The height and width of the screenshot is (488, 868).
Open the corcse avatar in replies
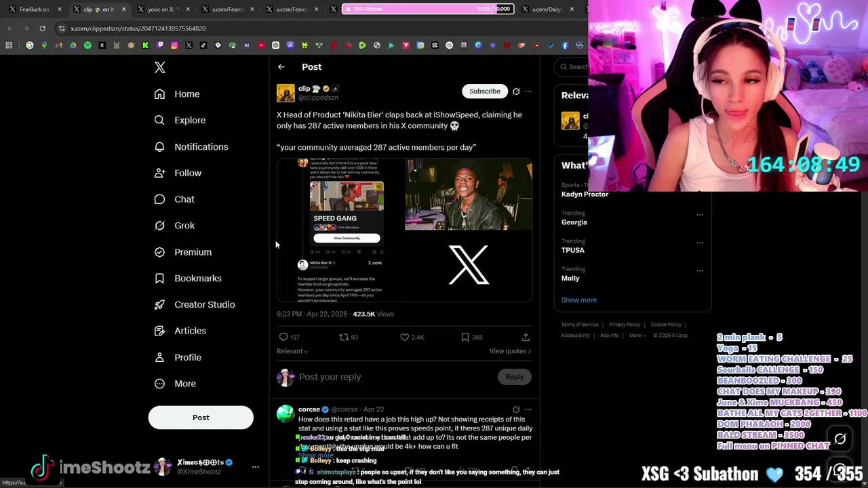(285, 413)
